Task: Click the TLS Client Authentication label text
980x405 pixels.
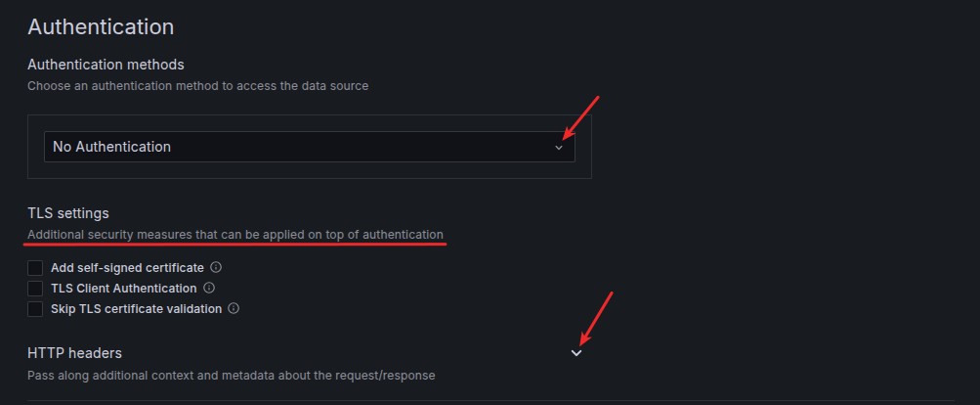Action: (x=123, y=289)
